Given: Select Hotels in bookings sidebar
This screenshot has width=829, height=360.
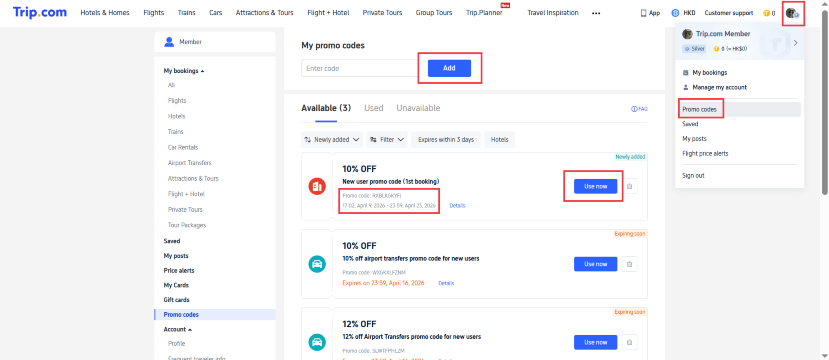Looking at the screenshot, I should coord(177,116).
